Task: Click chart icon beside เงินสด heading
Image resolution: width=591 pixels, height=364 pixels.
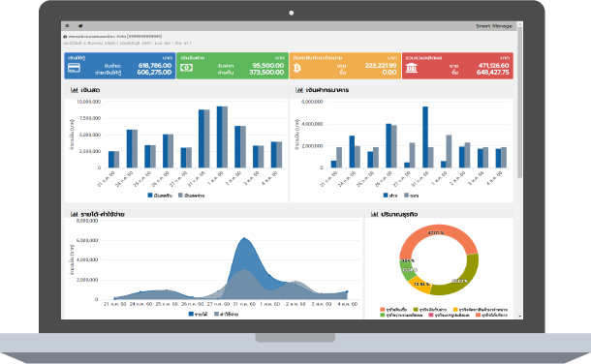Action: 75,90
